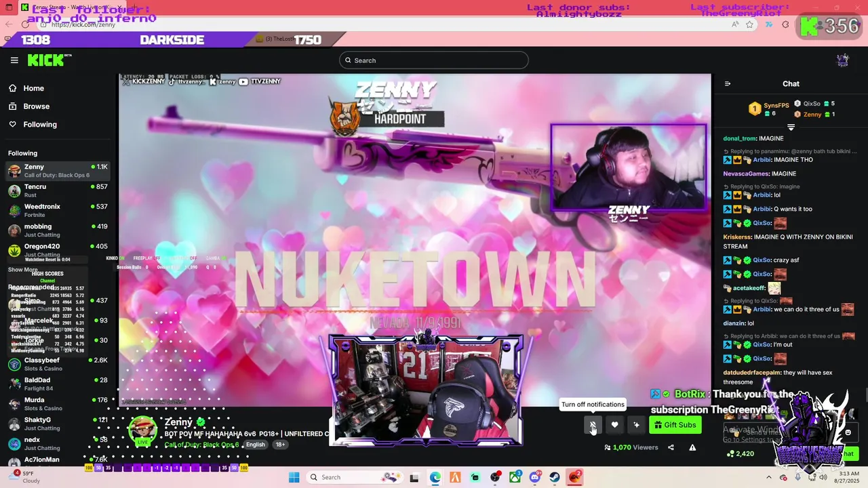Open the hamburger sidebar menu
This screenshot has width=868, height=488.
pos(14,60)
